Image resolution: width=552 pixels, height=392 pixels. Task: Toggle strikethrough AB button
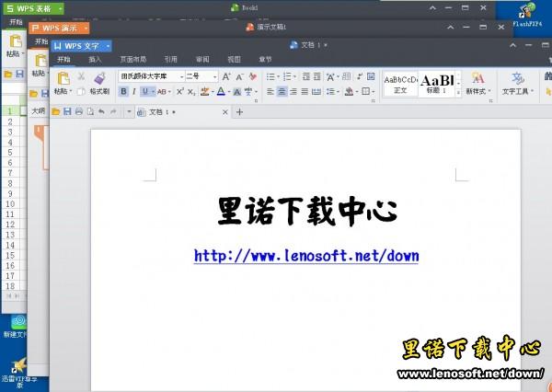[162, 92]
